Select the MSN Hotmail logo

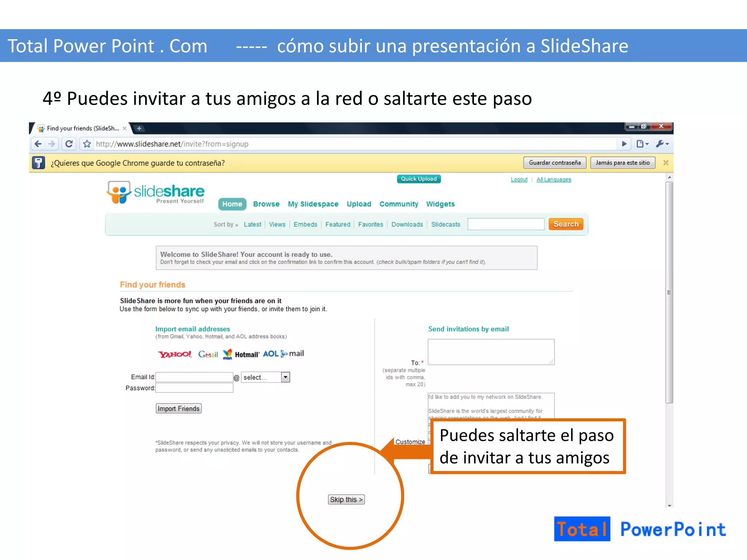click(x=241, y=354)
